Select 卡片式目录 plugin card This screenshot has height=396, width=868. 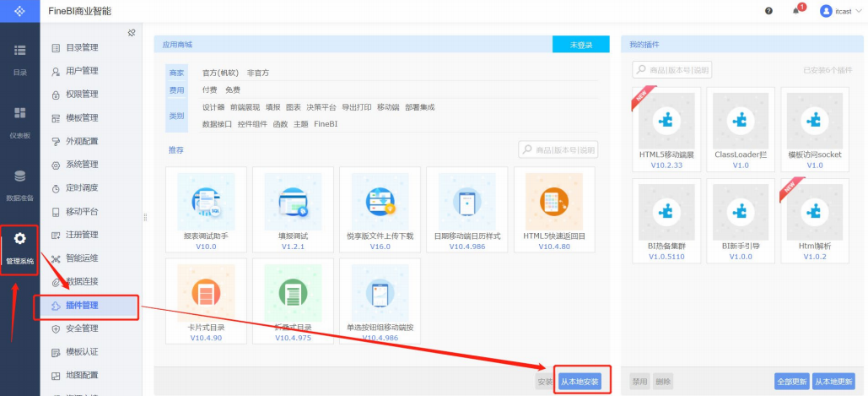click(206, 301)
